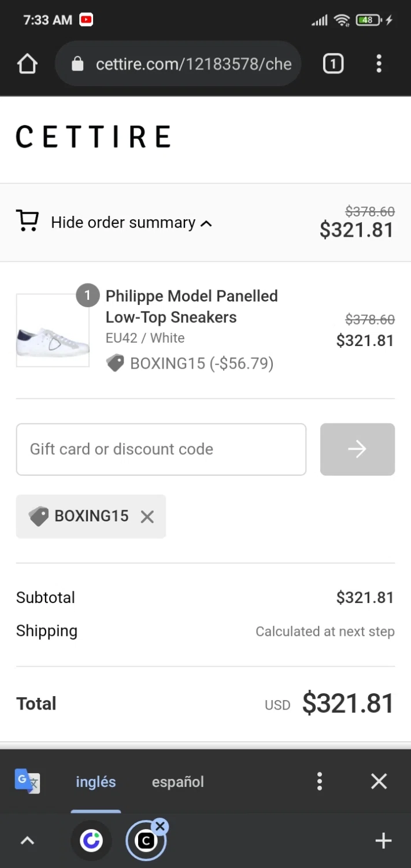Focus the gift card or discount code field
411x868 pixels.
pyautogui.click(x=161, y=449)
